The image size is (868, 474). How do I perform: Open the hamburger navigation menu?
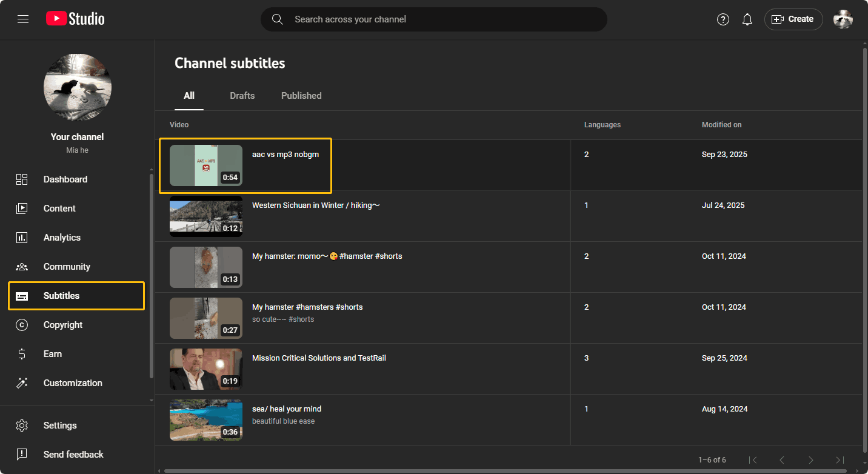23,19
